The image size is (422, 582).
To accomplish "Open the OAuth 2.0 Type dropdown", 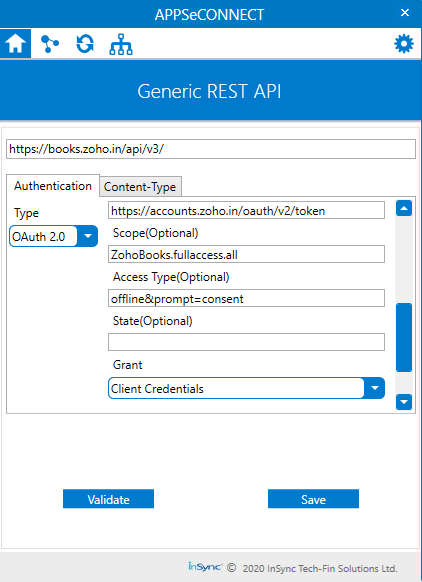I will click(x=53, y=236).
